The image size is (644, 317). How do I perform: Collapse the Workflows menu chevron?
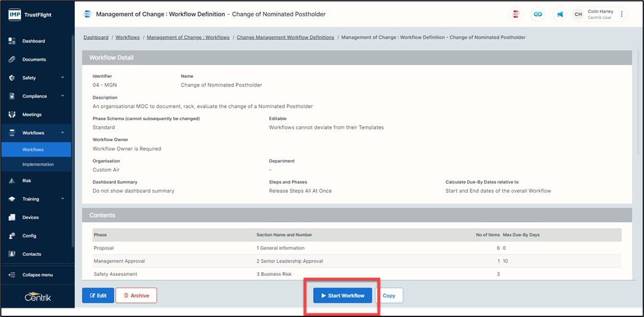63,133
